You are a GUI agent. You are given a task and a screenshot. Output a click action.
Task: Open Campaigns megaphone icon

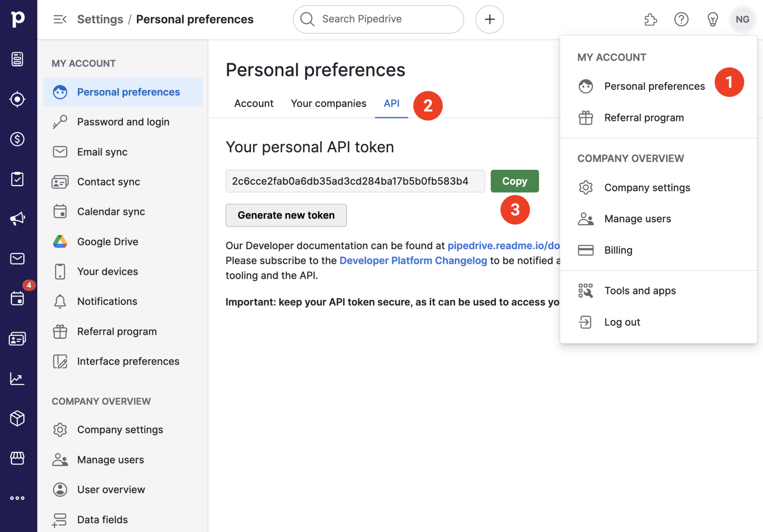[x=17, y=219]
